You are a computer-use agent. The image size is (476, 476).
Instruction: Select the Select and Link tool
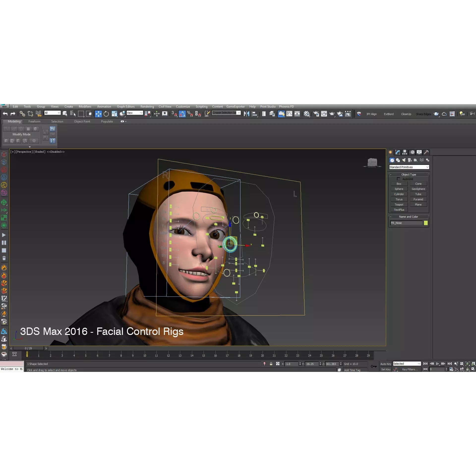tap(22, 114)
